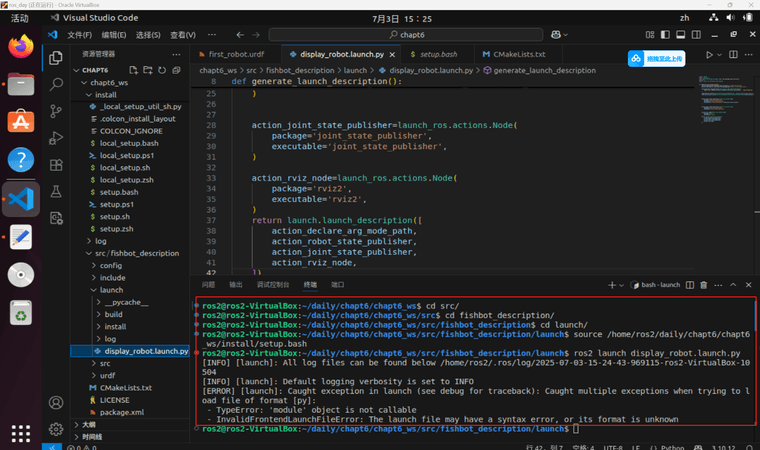This screenshot has width=760, height=450.
Task: Toggle the bottom panel visibility
Action: (681, 34)
